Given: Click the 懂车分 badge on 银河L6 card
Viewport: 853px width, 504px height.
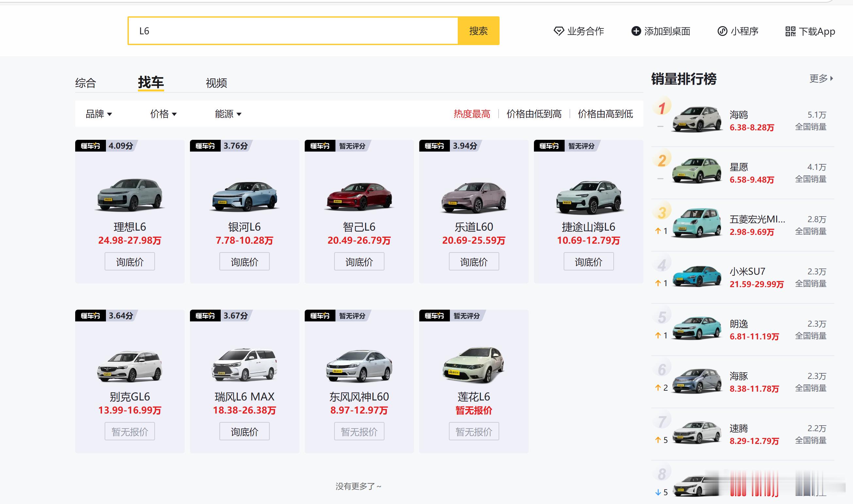Looking at the screenshot, I should [205, 146].
